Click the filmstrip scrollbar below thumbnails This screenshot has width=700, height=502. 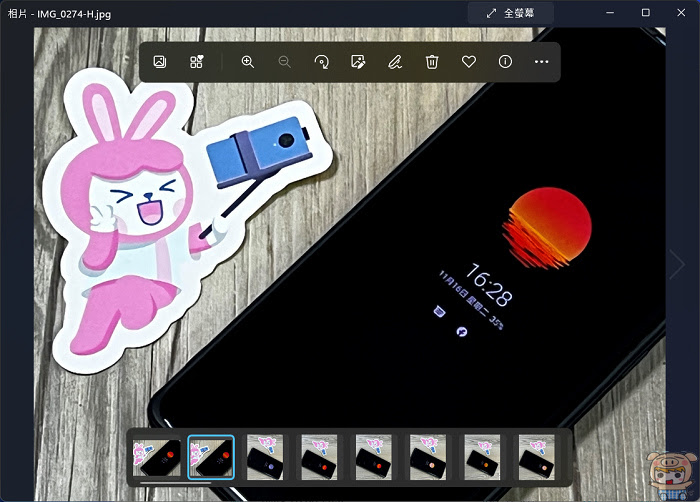pos(175,483)
